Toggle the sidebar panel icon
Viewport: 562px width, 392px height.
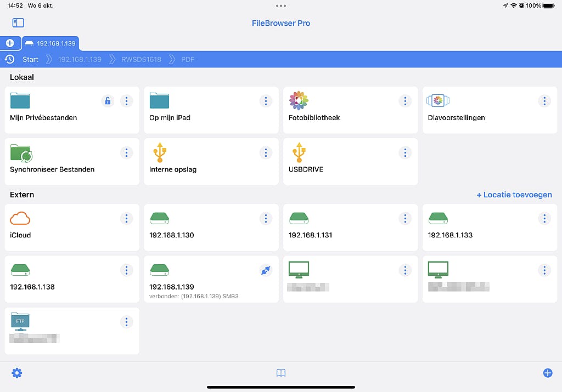pyautogui.click(x=18, y=23)
